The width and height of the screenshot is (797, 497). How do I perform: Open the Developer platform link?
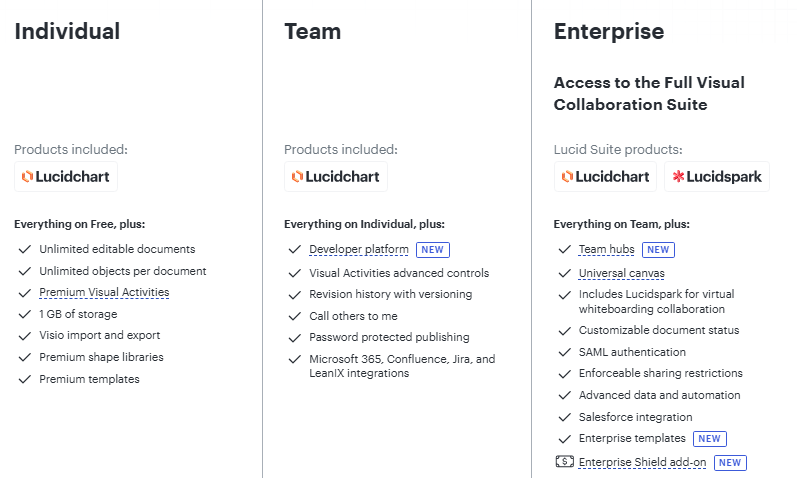coord(359,250)
